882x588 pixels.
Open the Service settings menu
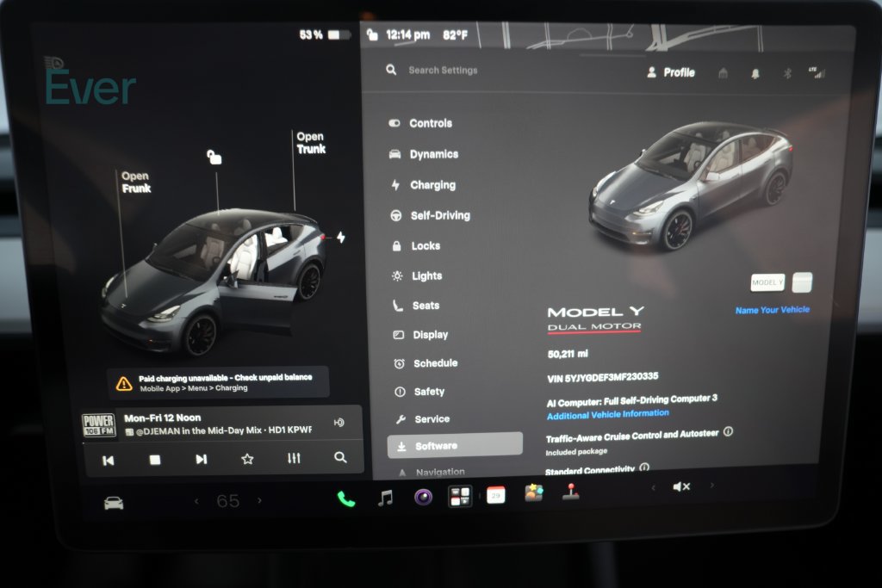coord(422,418)
